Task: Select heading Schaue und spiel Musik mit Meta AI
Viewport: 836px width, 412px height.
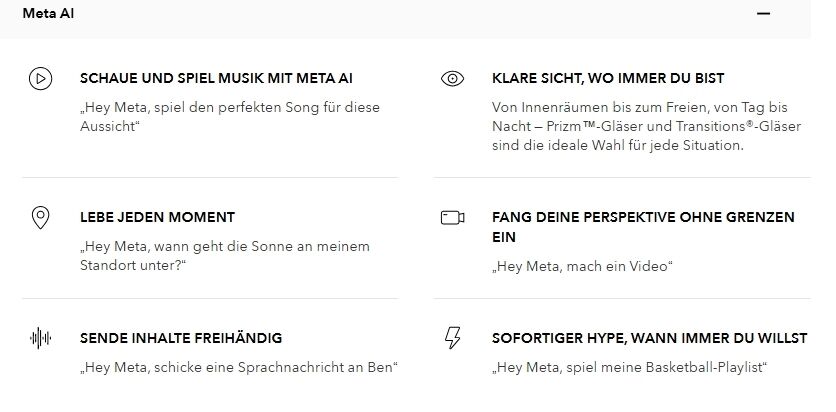Action: [x=216, y=78]
